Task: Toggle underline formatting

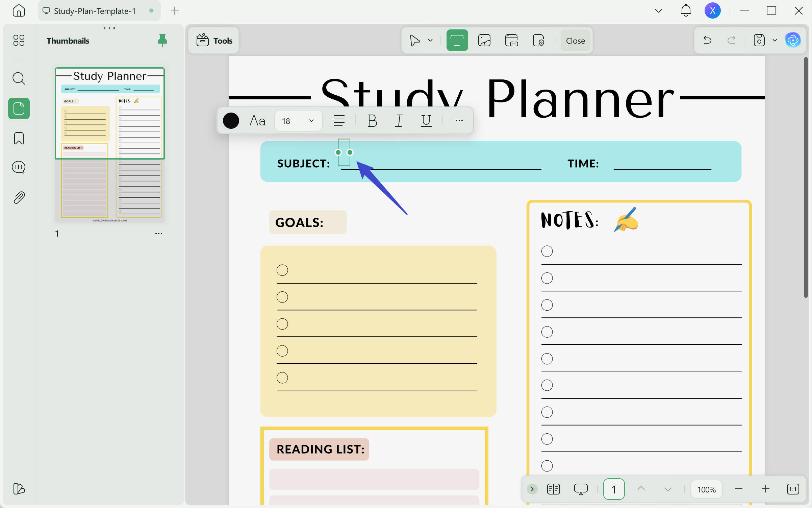Action: tap(426, 121)
